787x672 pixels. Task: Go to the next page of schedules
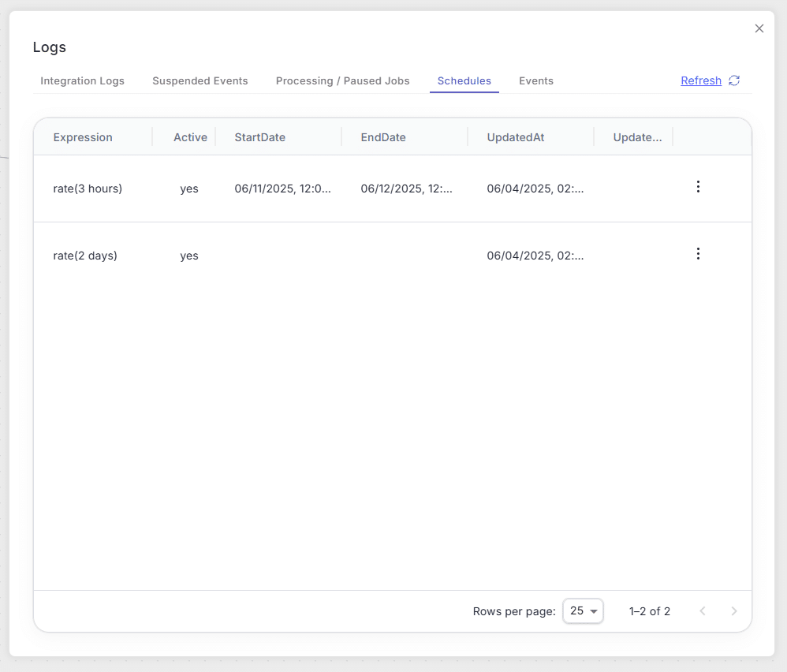tap(734, 610)
